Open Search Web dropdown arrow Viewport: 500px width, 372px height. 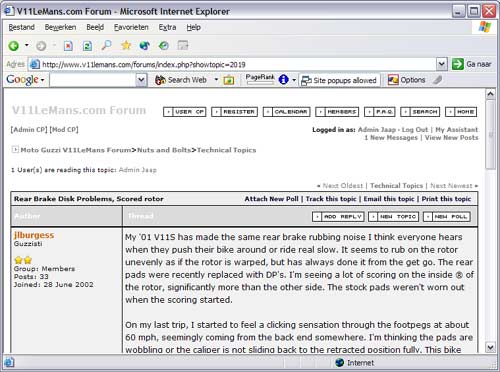tap(216, 80)
